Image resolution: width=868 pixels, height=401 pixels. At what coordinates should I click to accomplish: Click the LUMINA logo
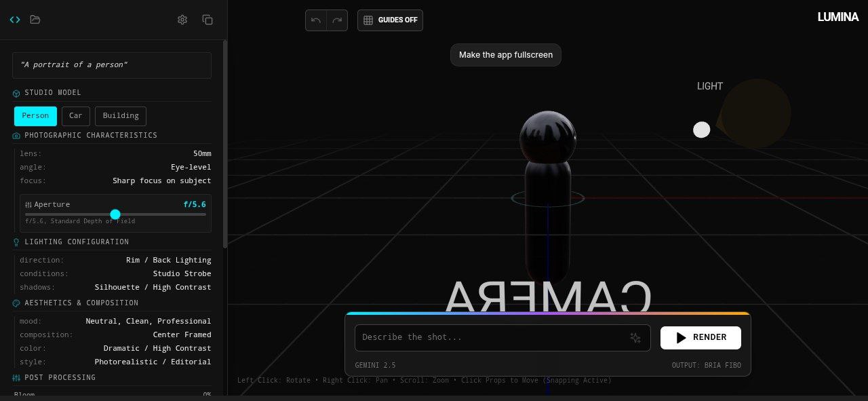(838, 17)
